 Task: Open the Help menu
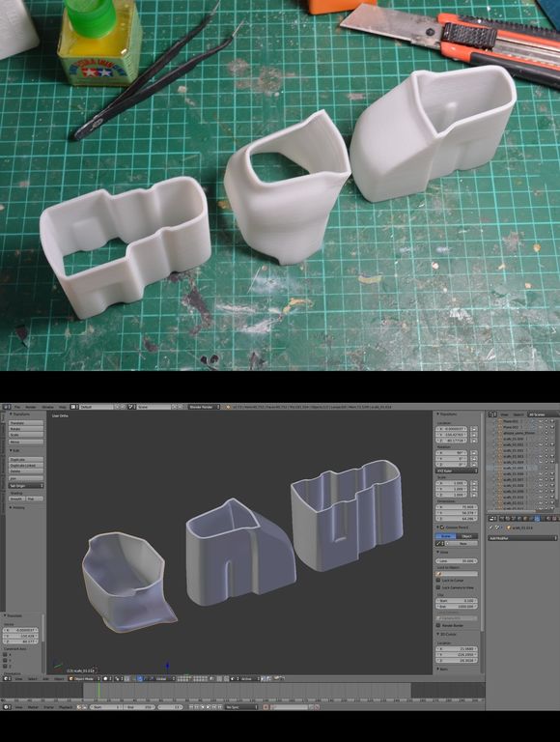point(63,407)
